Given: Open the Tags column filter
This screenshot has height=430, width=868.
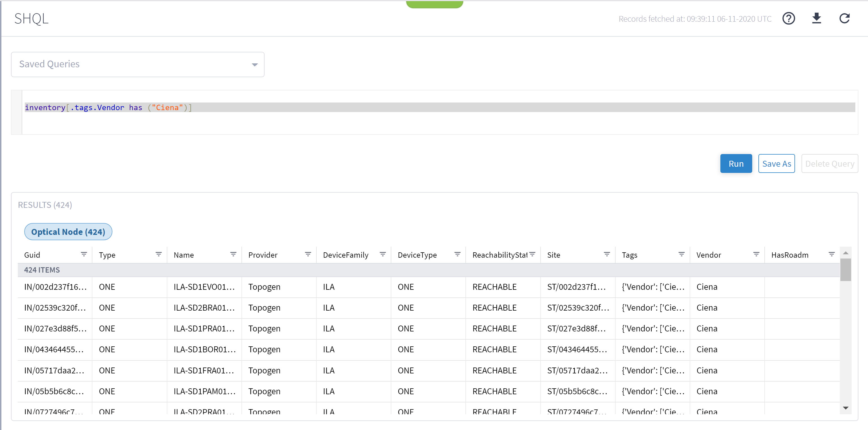Looking at the screenshot, I should pos(681,254).
